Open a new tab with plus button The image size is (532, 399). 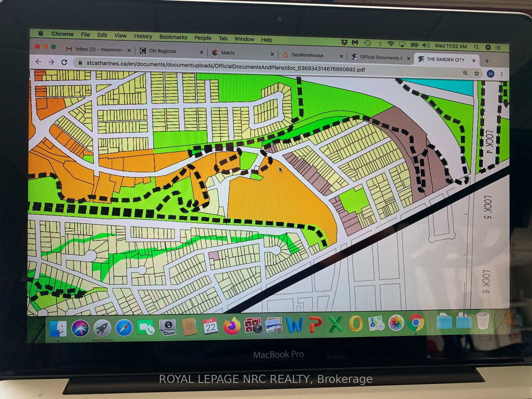(487, 61)
